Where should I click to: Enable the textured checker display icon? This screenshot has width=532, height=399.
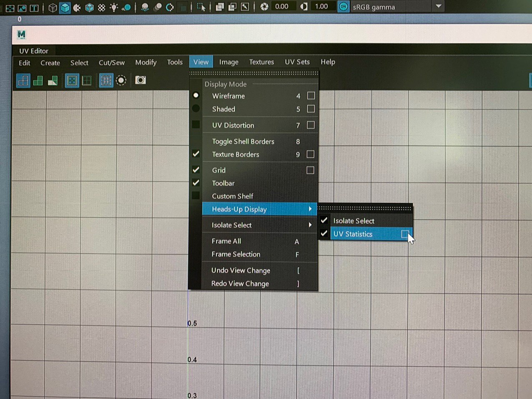click(101, 8)
